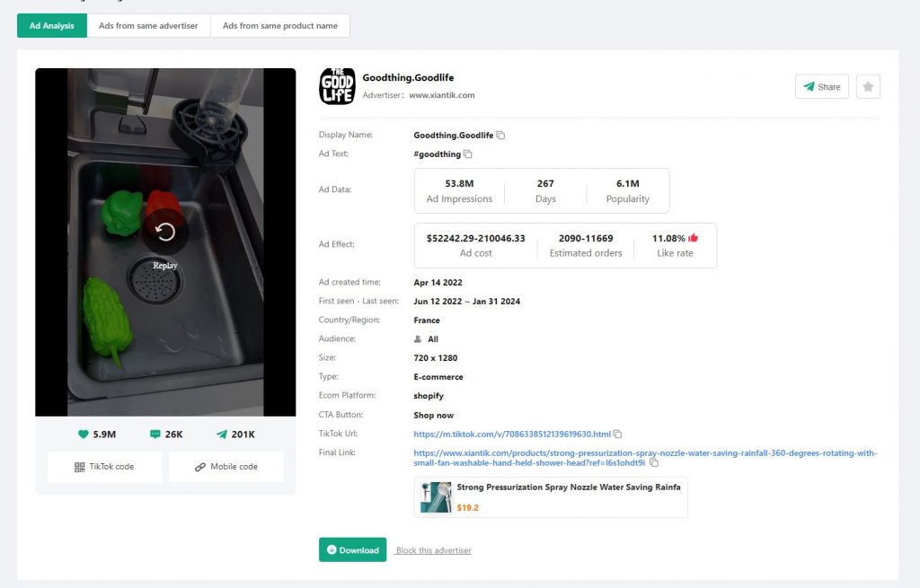
Task: Copy the Final Link URL
Action: click(653, 461)
